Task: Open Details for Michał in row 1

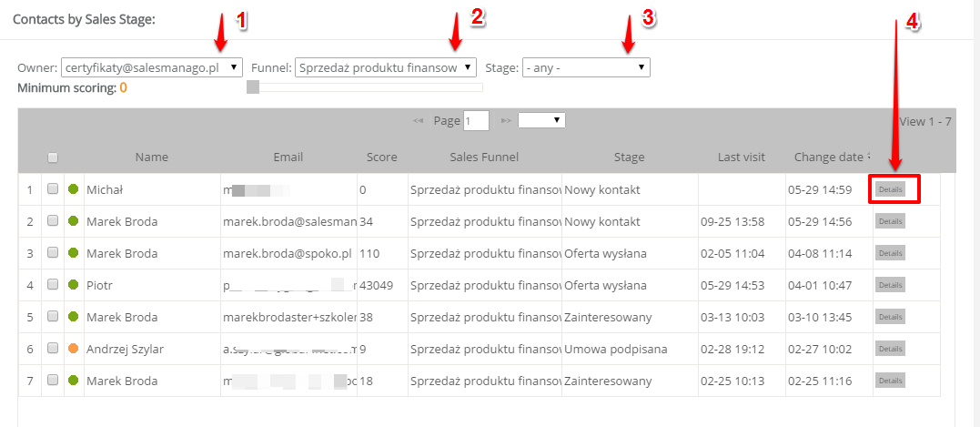Action: (890, 189)
